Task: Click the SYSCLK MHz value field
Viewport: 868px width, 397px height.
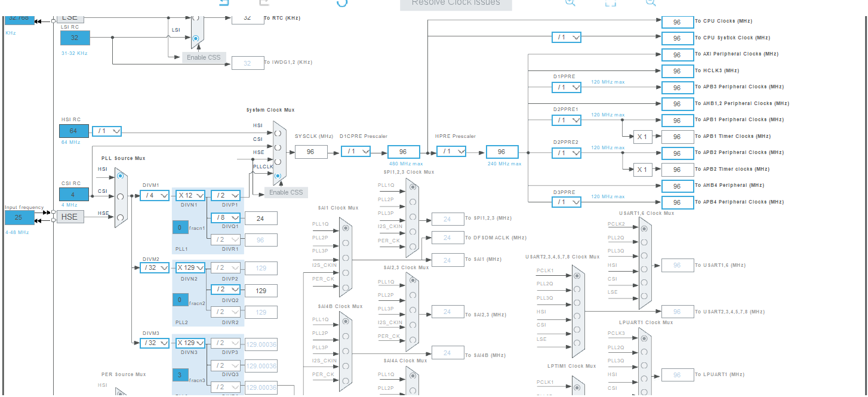Action: click(311, 151)
